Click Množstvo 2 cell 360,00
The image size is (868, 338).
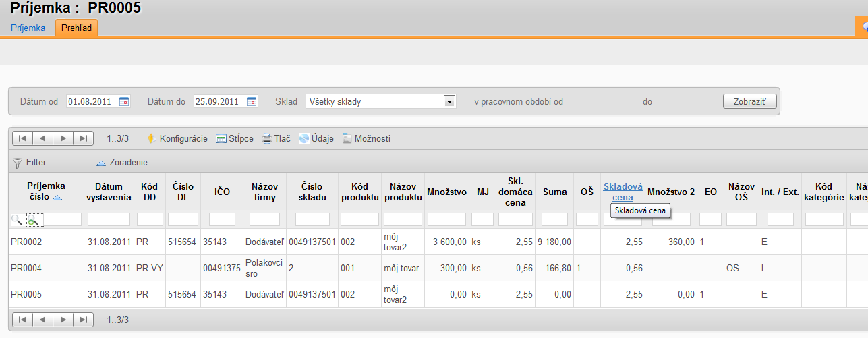click(x=671, y=242)
